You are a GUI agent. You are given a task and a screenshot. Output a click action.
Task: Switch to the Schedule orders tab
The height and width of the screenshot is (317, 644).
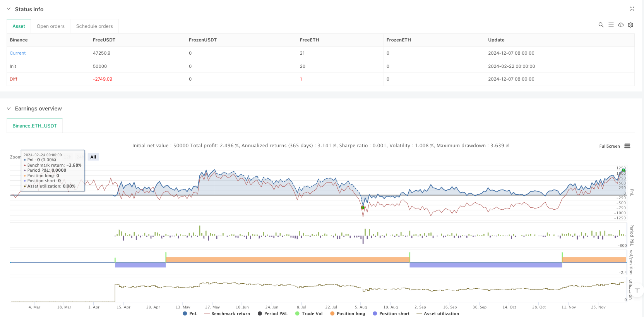click(x=94, y=26)
